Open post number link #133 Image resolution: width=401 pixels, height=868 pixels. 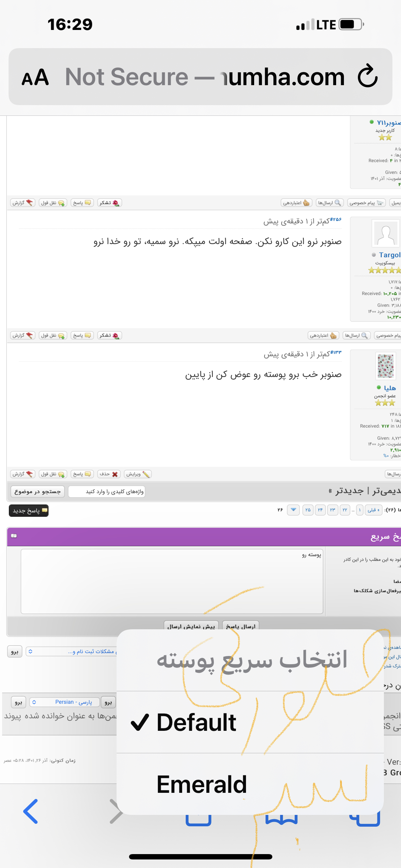336,352
